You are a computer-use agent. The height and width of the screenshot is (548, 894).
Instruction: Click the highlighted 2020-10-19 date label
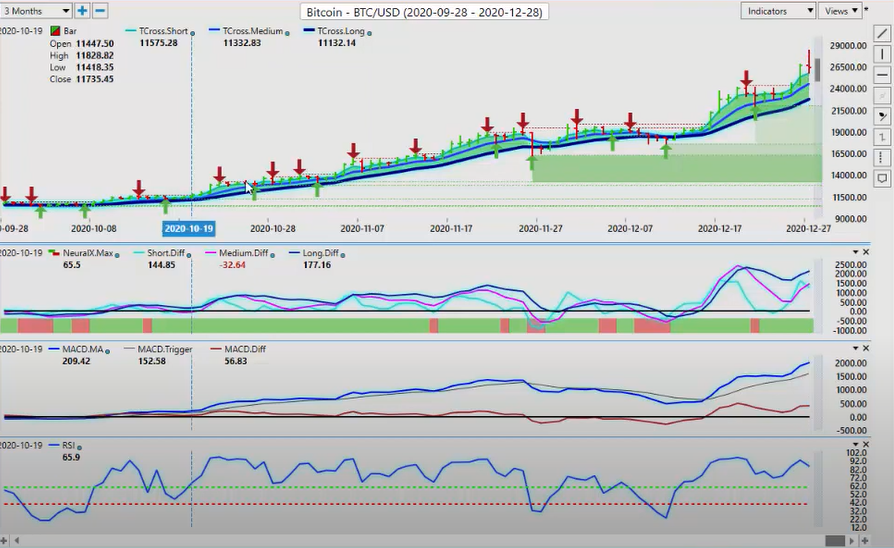(x=189, y=229)
